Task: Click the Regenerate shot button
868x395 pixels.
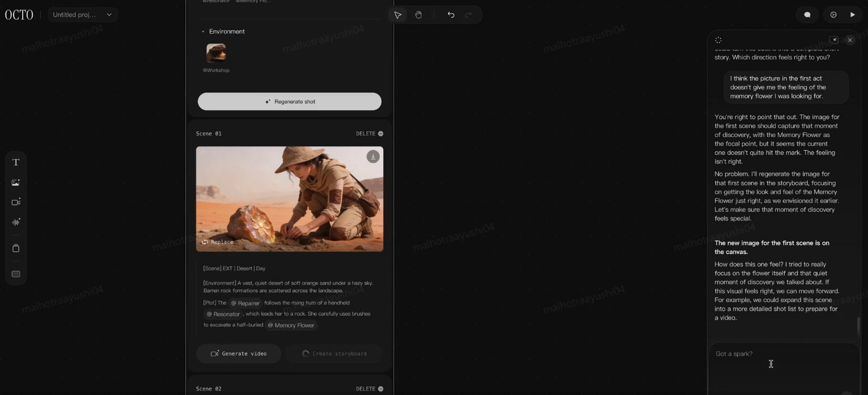Action: pos(289,101)
